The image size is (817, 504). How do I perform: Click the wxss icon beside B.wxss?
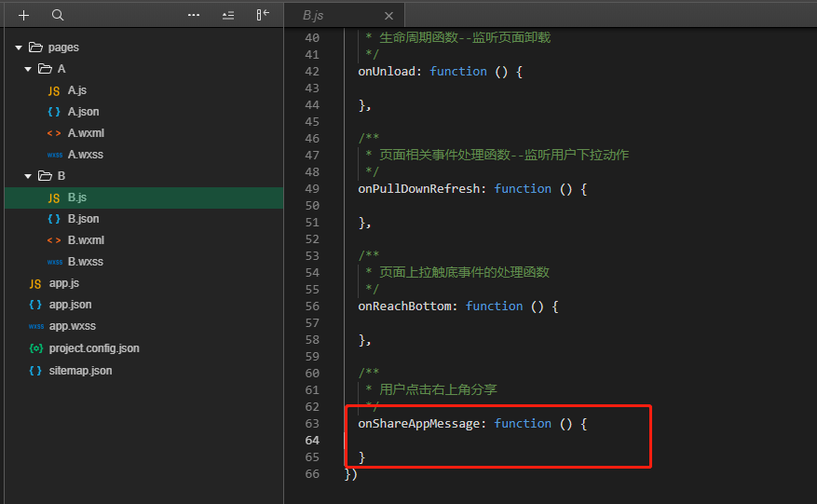55,262
